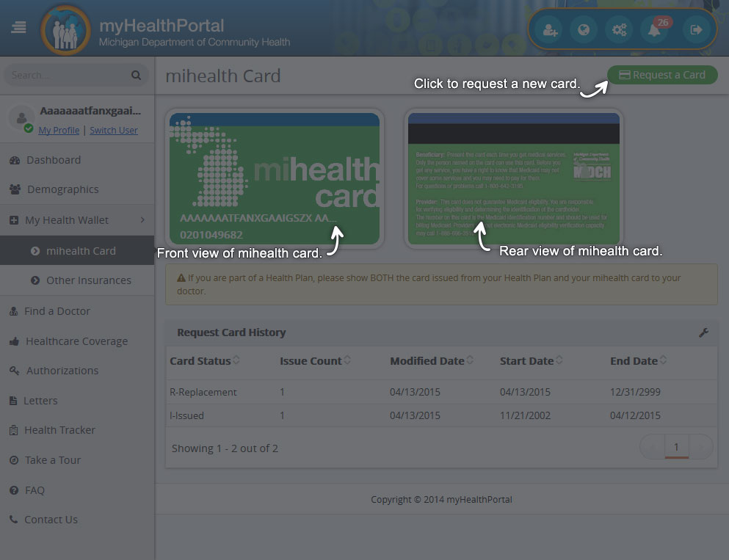Screen dimensions: 729x560
Task: Click the R-Replacement status cell
Action: click(x=203, y=392)
